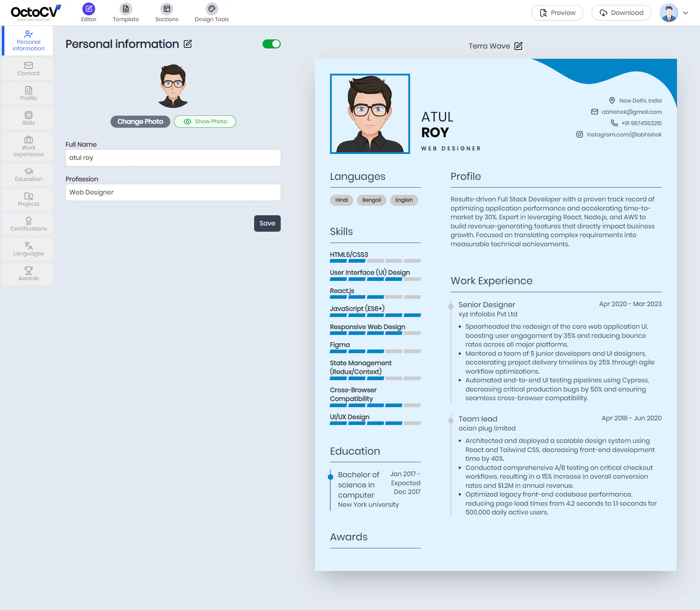Click the Senior Designer job title
Viewport: 700px width, 610px height.
pyautogui.click(x=487, y=305)
